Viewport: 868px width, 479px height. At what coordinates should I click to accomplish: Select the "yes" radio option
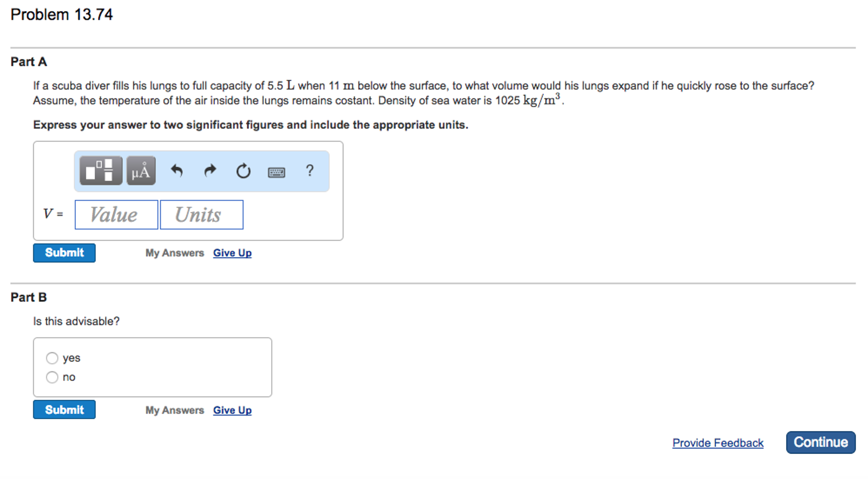point(52,358)
